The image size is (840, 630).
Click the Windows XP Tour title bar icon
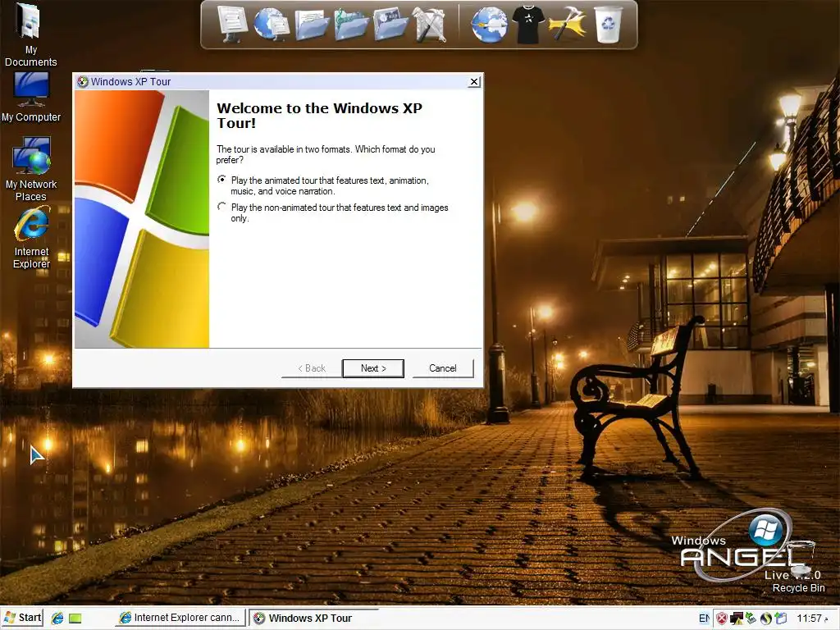(83, 81)
